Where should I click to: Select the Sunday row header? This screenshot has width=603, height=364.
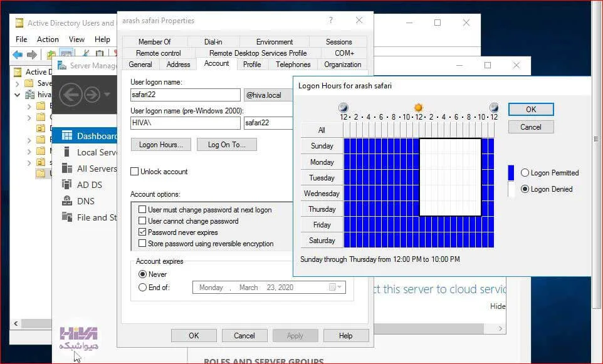(x=322, y=146)
